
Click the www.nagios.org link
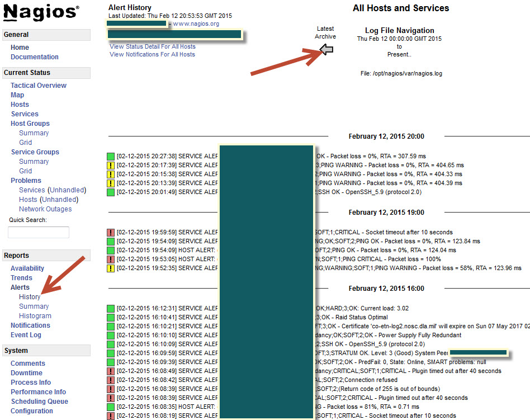[196, 24]
